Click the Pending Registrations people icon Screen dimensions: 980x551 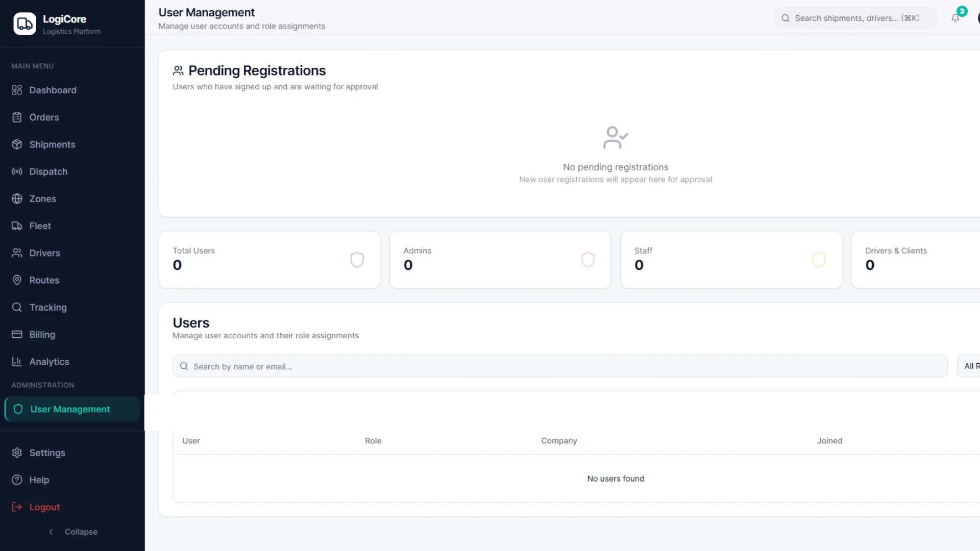(x=178, y=70)
